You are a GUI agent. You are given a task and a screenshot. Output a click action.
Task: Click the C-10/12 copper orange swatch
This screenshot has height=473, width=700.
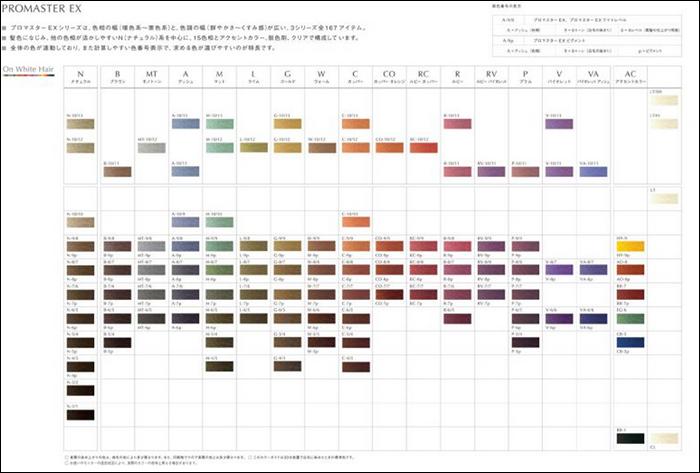point(356,148)
